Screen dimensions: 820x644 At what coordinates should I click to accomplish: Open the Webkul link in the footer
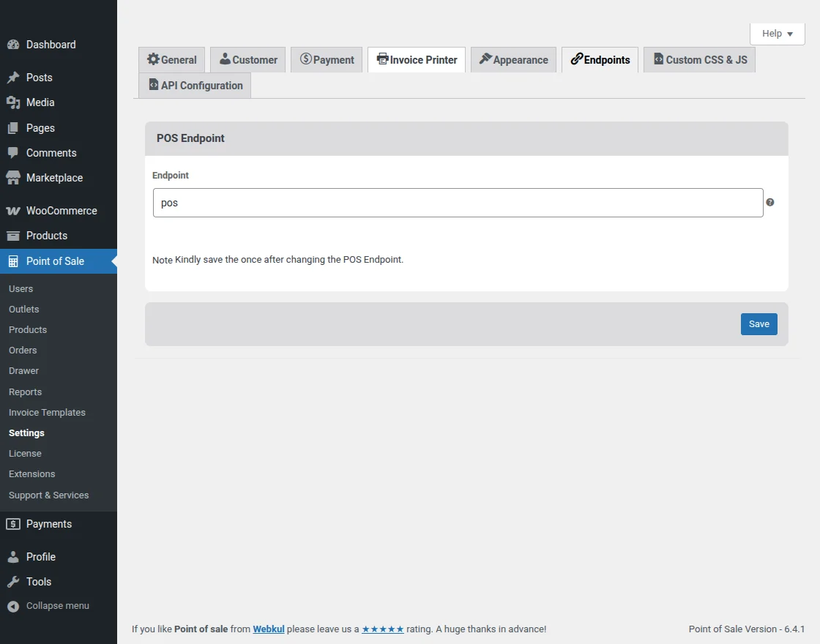pyautogui.click(x=268, y=629)
